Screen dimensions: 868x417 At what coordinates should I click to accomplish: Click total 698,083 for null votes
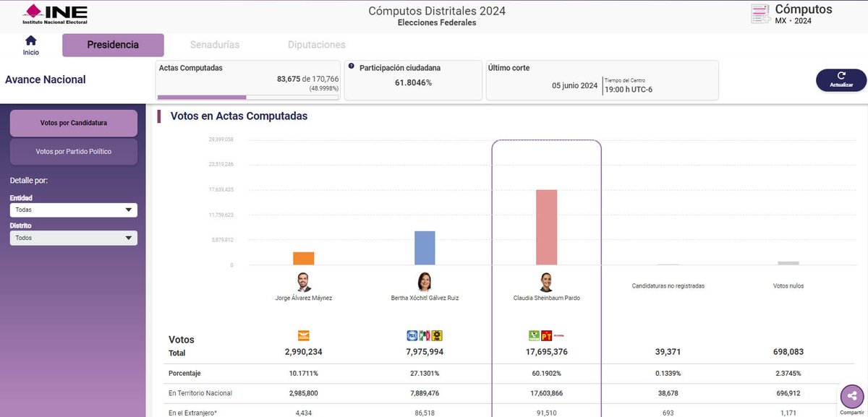[x=788, y=352]
